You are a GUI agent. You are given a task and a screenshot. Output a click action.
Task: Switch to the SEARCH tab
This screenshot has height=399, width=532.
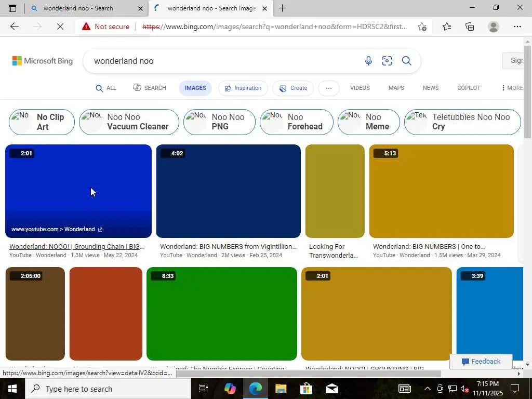pyautogui.click(x=149, y=88)
